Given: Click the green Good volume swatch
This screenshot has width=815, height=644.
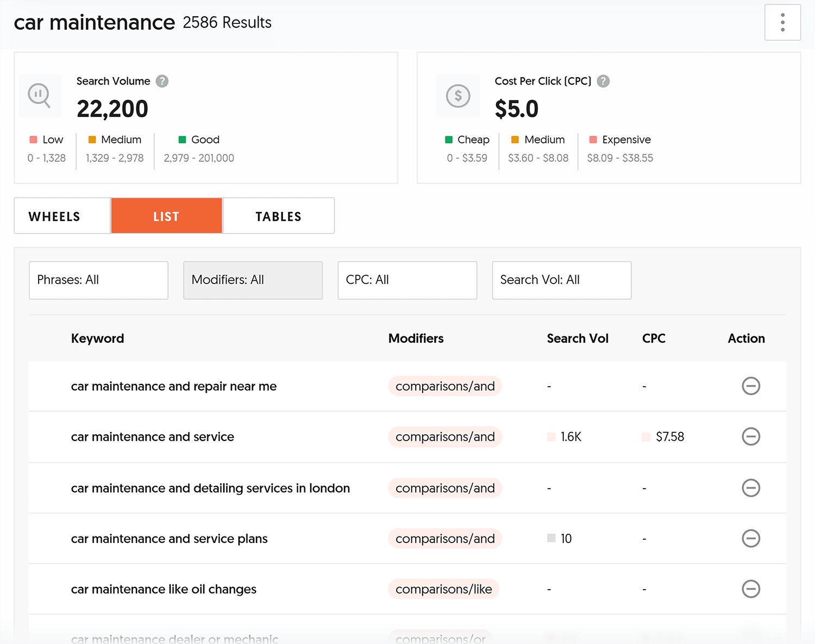Looking at the screenshot, I should tap(183, 140).
